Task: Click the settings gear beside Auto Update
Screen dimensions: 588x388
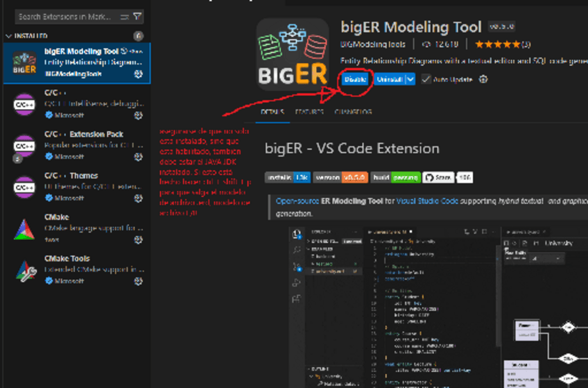Action: point(483,80)
